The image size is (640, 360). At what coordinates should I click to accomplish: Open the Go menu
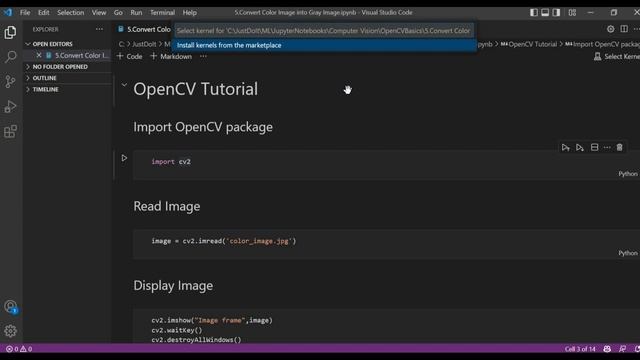pos(118,13)
